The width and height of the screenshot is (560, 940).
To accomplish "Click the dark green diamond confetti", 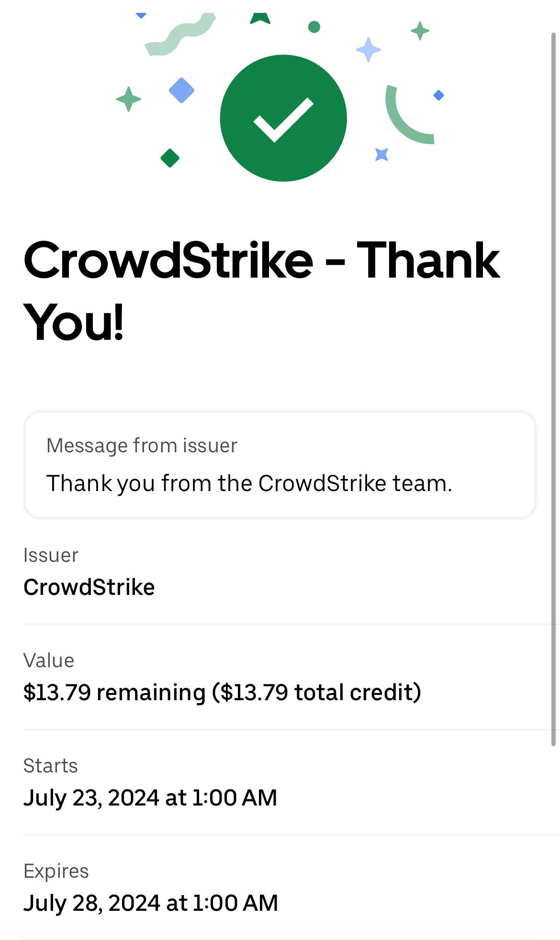I will (170, 158).
